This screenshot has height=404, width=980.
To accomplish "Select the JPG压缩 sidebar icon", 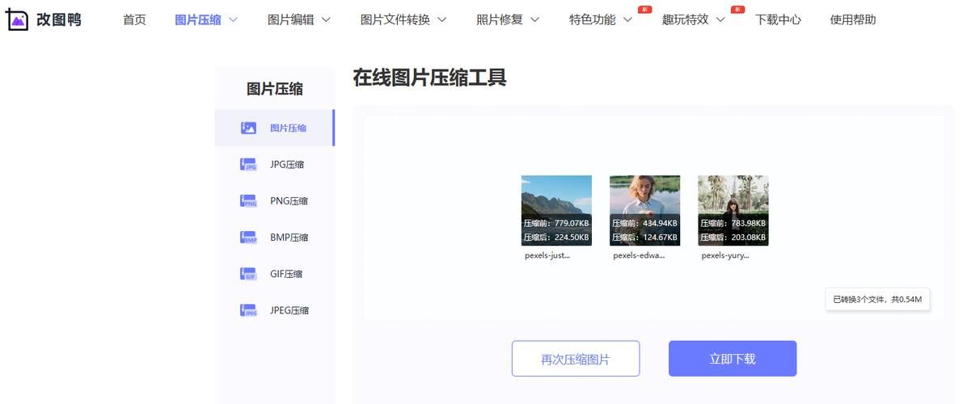I will [x=248, y=164].
